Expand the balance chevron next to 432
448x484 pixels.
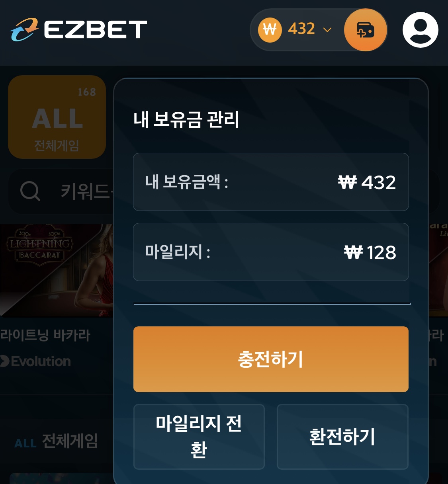[x=327, y=30]
